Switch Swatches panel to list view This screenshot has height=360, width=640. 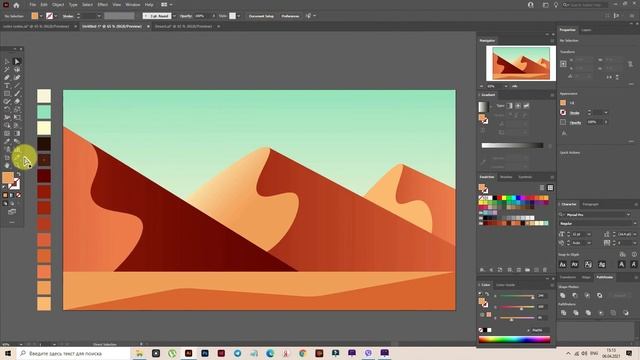542,188
